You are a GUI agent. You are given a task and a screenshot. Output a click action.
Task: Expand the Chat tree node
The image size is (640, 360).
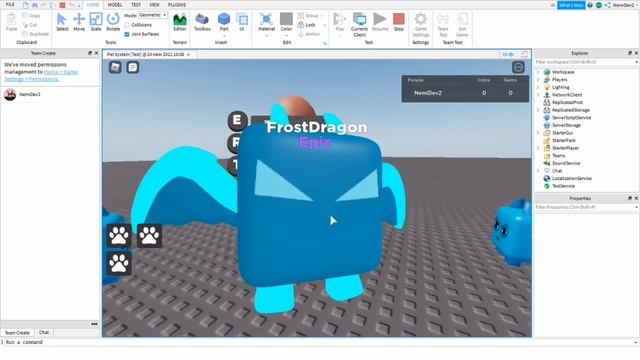coord(538,171)
